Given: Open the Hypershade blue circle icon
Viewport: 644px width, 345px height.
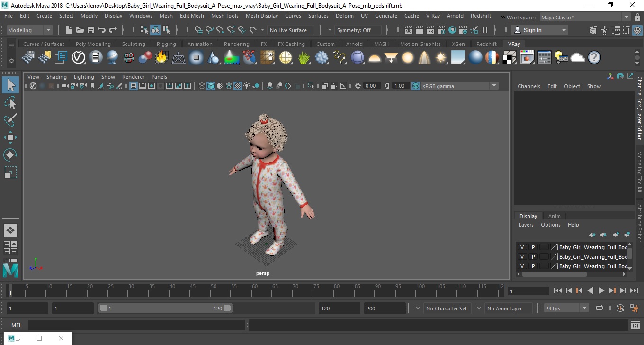Looking at the screenshot, I should coord(452,30).
